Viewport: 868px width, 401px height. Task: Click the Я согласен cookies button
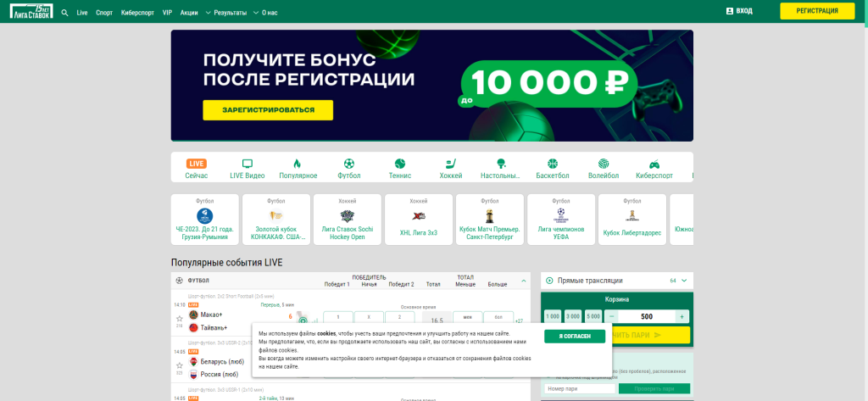click(x=575, y=337)
